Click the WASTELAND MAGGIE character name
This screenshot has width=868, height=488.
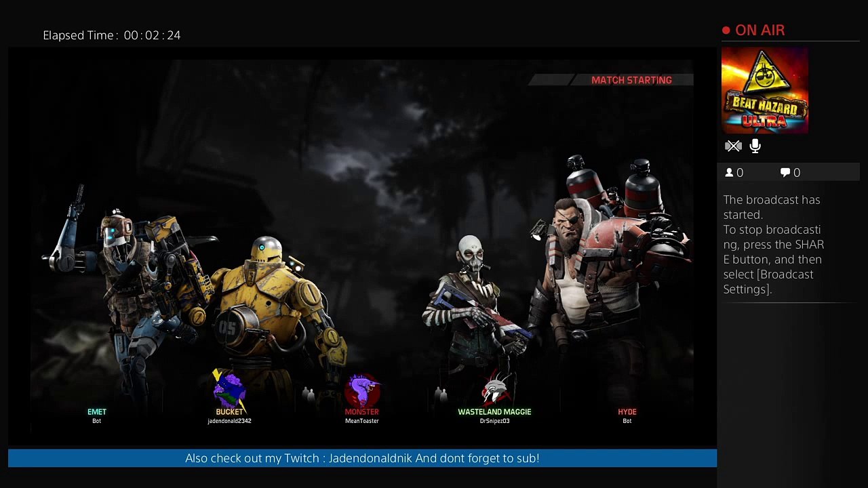click(x=494, y=412)
